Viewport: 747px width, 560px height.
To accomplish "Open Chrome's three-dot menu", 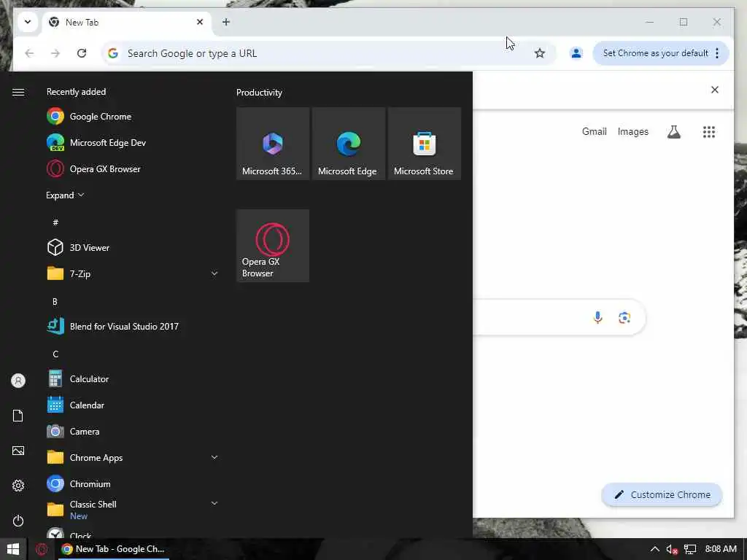I will (x=717, y=53).
